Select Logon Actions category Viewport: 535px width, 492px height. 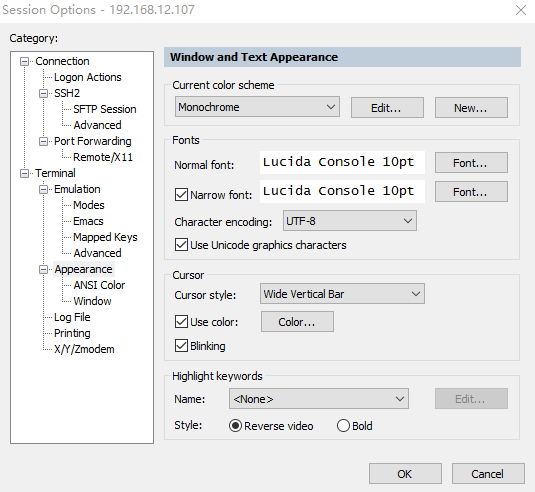pos(88,77)
